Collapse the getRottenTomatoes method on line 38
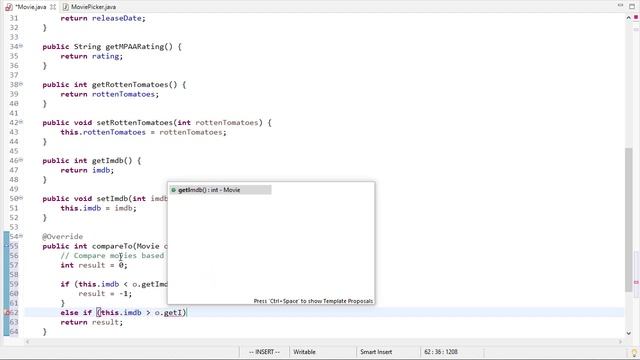 21,84
